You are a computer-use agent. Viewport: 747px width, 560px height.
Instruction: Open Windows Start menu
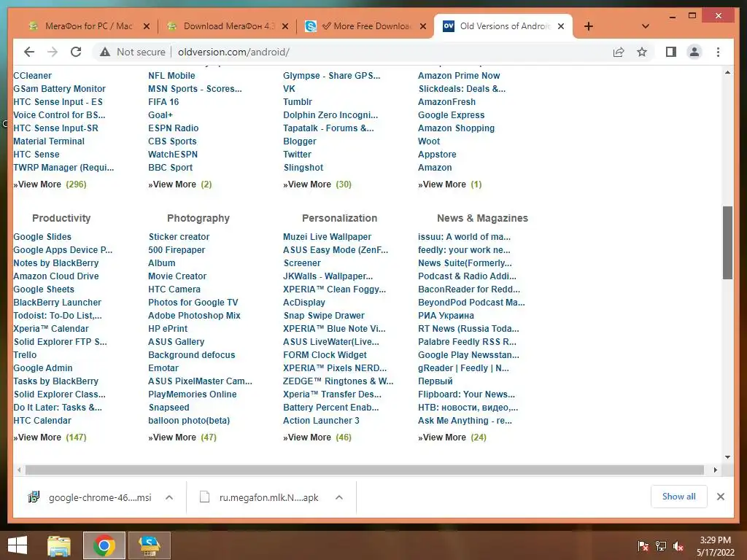18,545
